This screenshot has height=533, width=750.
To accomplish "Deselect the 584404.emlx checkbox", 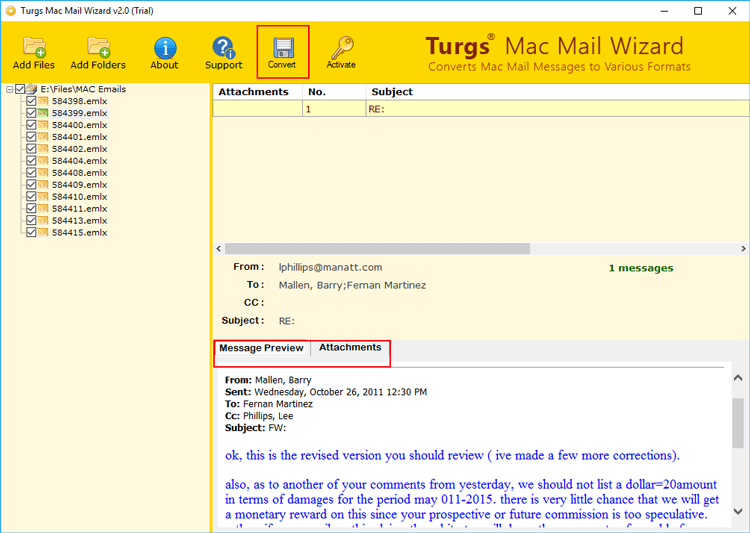I will click(31, 161).
